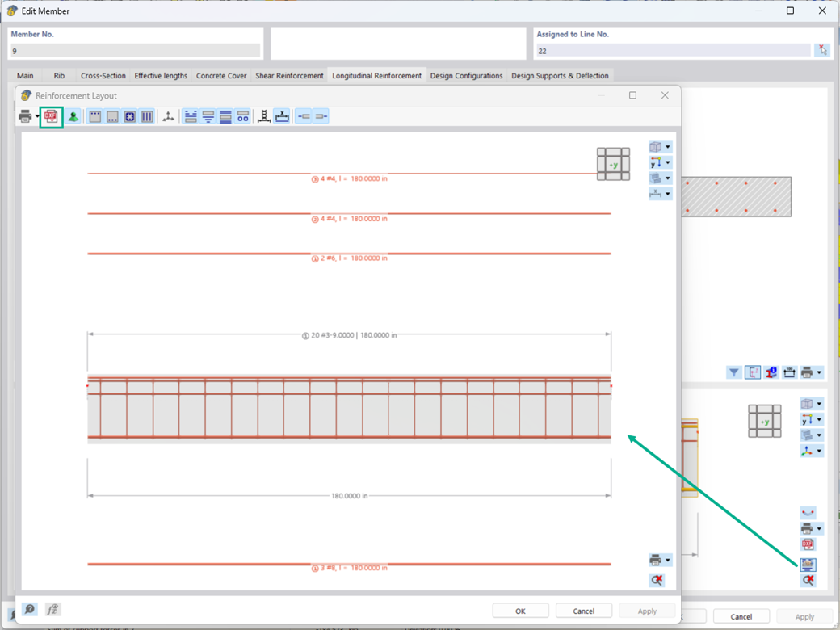This screenshot has width=840, height=630.
Task: Export the reinforcement layout to DXF
Action: coord(51,116)
